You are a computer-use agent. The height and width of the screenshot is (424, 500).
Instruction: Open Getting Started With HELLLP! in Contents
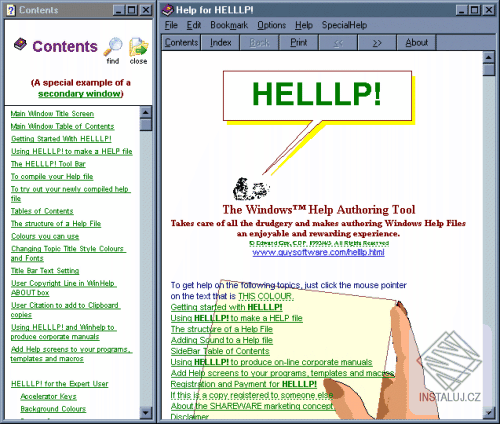pyautogui.click(x=61, y=139)
